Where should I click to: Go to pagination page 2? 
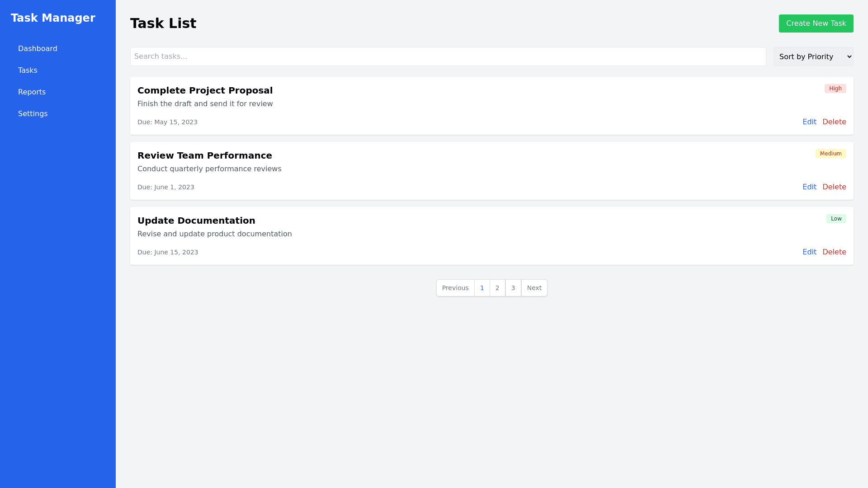497,288
